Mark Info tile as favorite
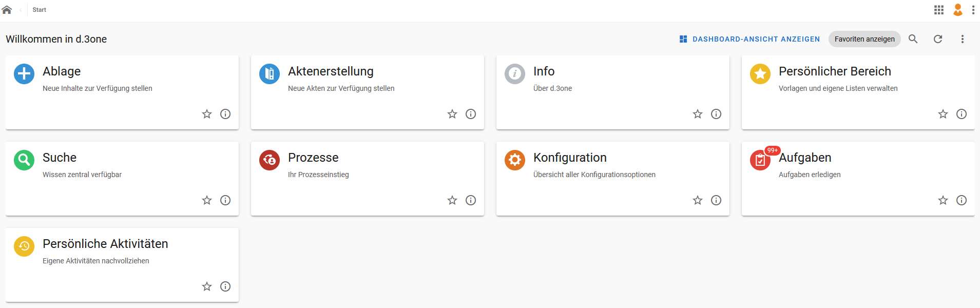980x308 pixels. 698,114
